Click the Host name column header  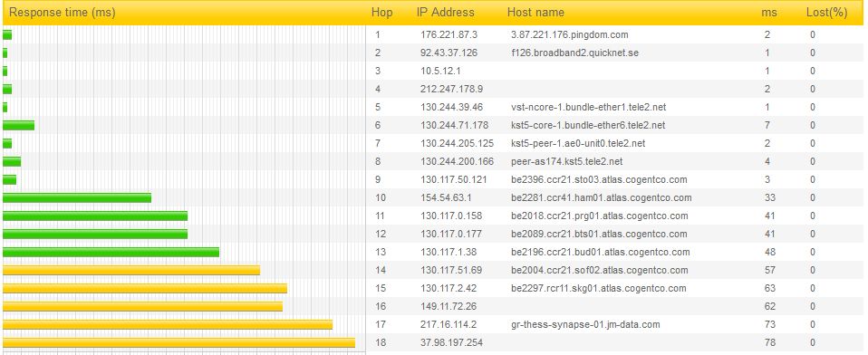(535, 13)
